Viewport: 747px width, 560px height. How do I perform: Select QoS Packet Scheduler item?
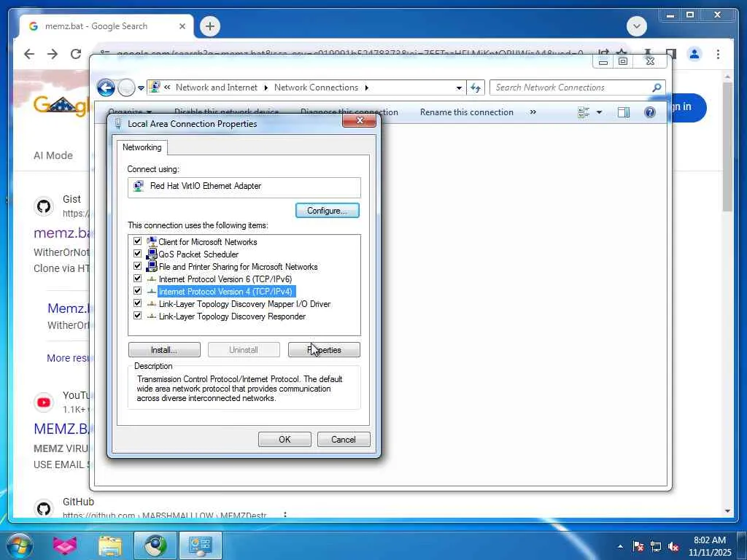tap(198, 254)
